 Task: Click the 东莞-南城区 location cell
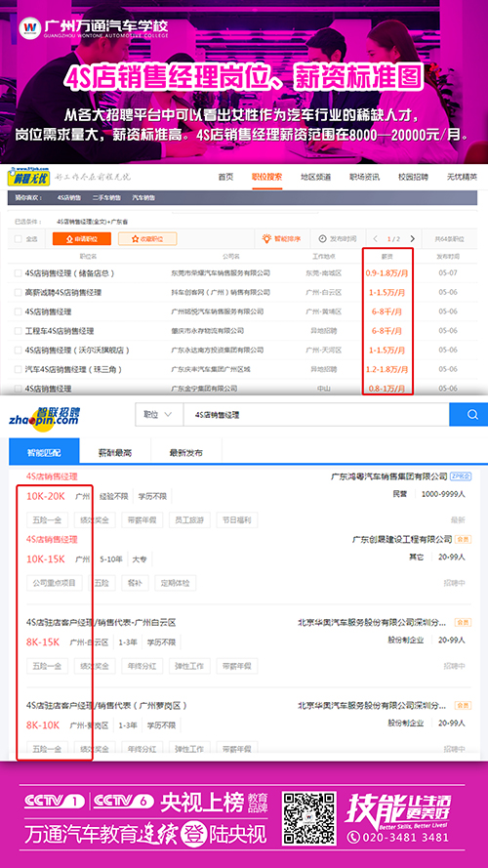click(324, 273)
